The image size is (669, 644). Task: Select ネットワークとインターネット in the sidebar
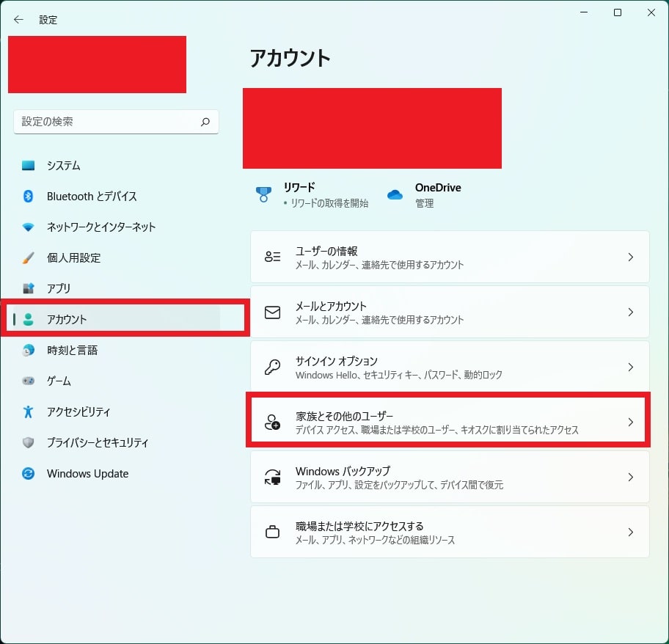click(x=101, y=227)
